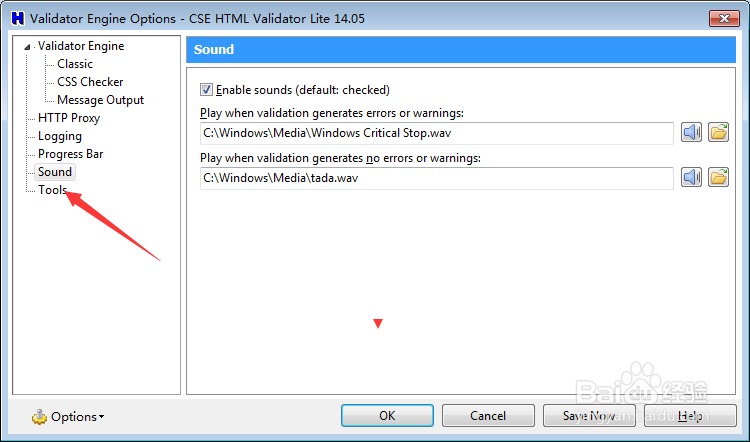Collapse the Validator Engine tree node

[28, 46]
